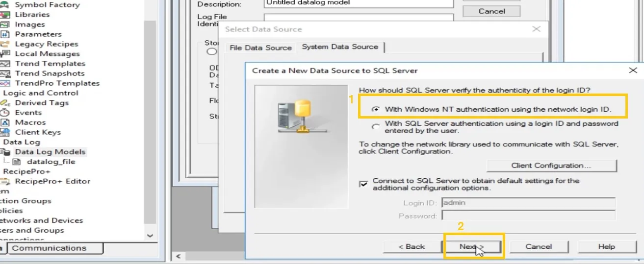Click the Password input field
The height and width of the screenshot is (264, 644).
point(528,216)
